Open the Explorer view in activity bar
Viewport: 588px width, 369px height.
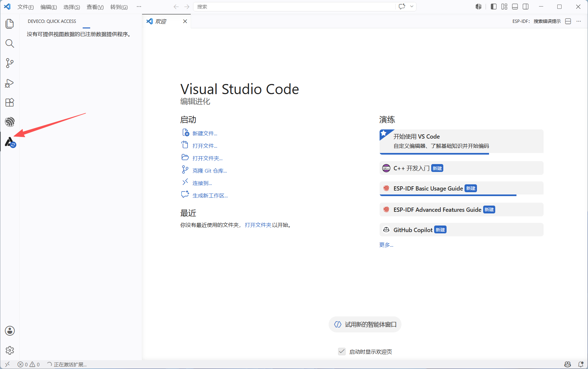coord(10,24)
